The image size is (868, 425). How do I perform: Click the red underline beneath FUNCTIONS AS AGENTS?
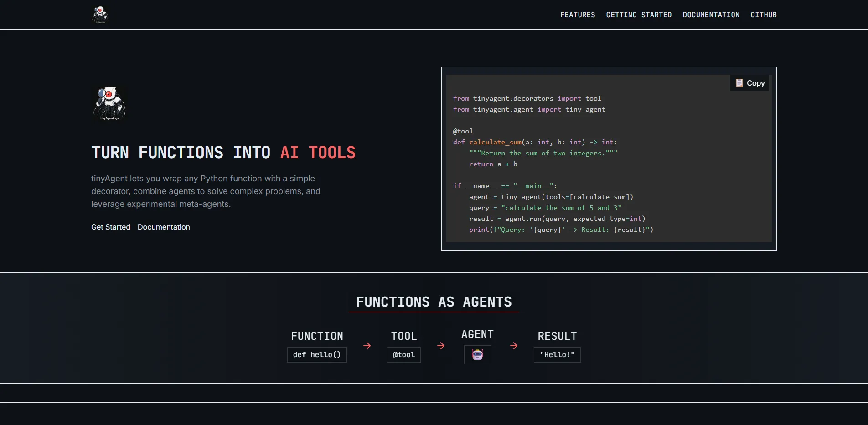coord(434,312)
